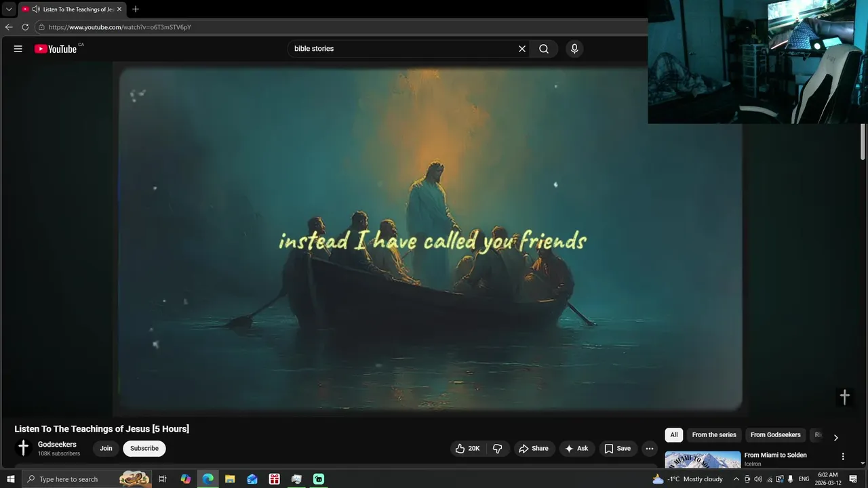This screenshot has height=488, width=868.
Task: Open network Wi-Fi settings in tray
Action: click(x=769, y=479)
